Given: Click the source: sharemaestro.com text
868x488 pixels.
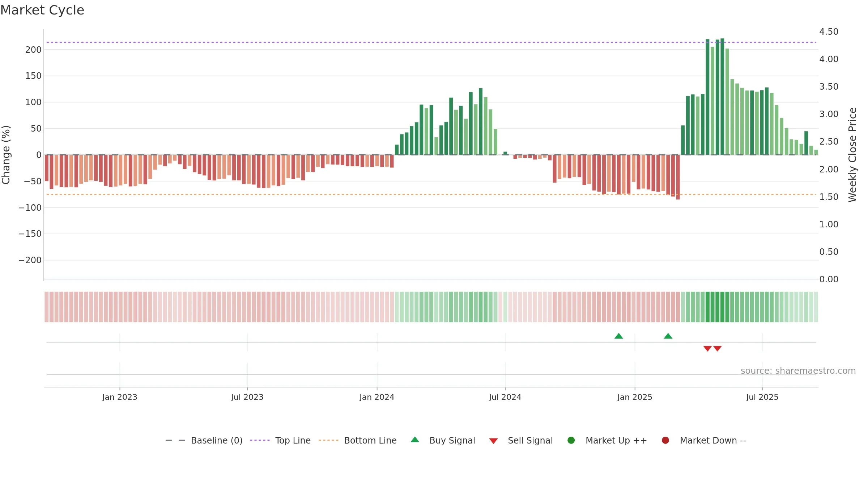Looking at the screenshot, I should [798, 371].
